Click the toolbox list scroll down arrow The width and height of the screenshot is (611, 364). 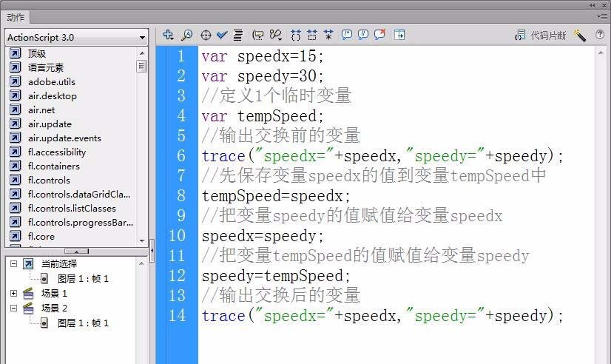pyautogui.click(x=142, y=240)
